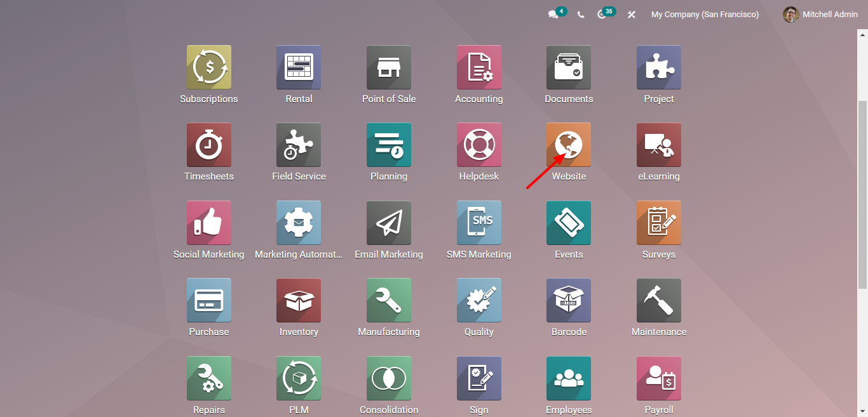868x417 pixels.
Task: Open the SMS Marketing app
Action: (478, 223)
